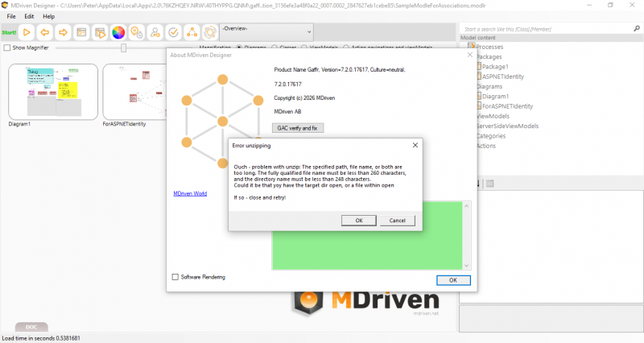Click the DOC tab at the bottom
644x343 pixels.
point(31,327)
